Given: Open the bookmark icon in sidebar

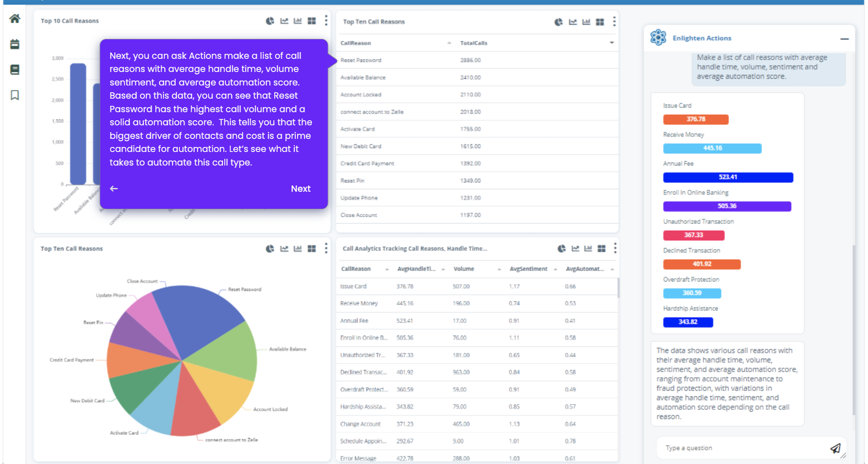Looking at the screenshot, I should (15, 95).
